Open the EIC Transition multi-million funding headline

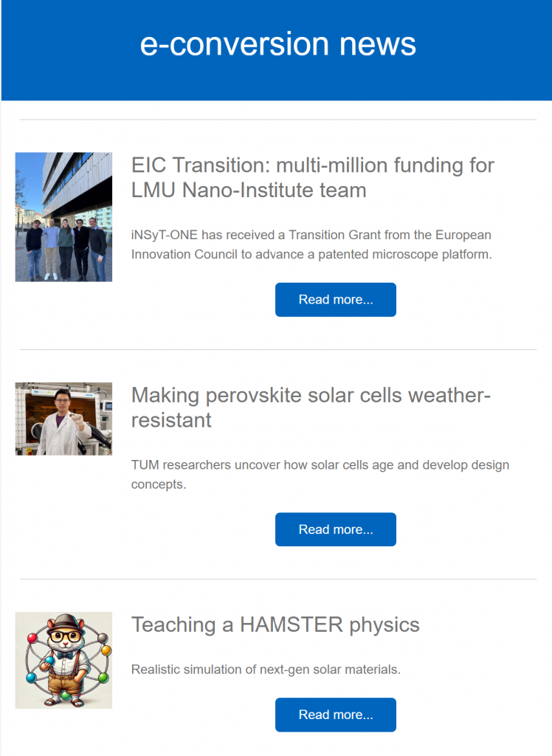click(313, 177)
